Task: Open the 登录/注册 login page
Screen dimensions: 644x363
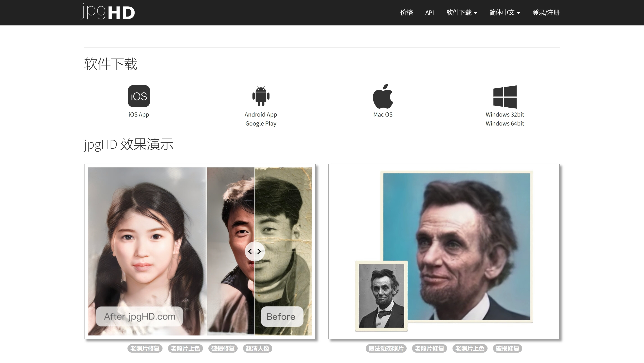Action: click(x=546, y=13)
